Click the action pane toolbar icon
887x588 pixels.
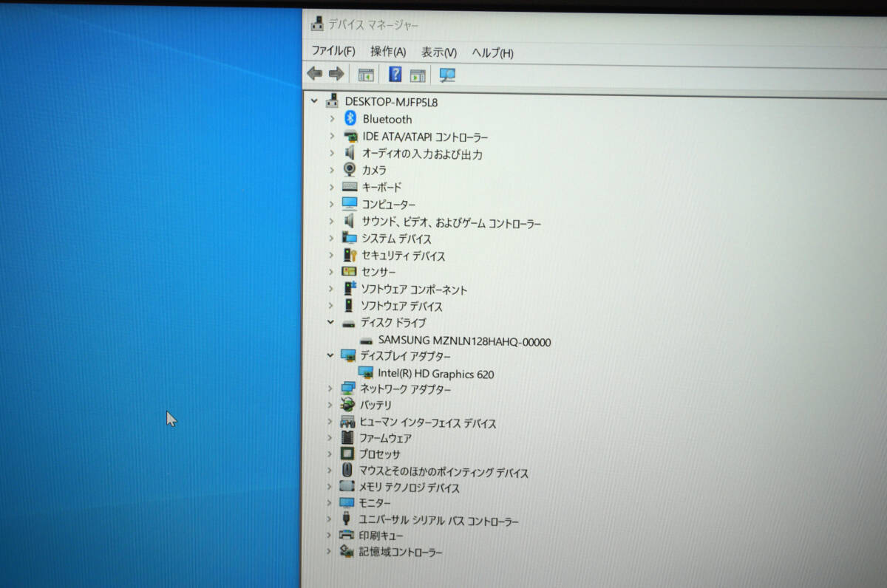coord(418,75)
